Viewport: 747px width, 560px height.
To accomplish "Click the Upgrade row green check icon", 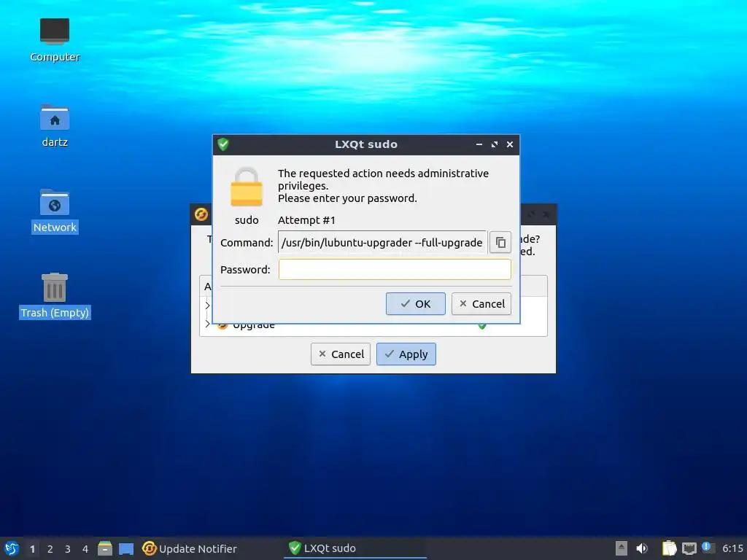I will tap(481, 326).
